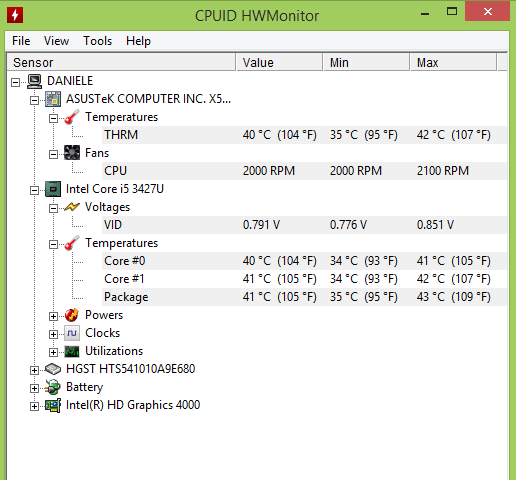The height and width of the screenshot is (480, 516).
Task: Click the Voltages lightning icon
Action: coord(72,207)
